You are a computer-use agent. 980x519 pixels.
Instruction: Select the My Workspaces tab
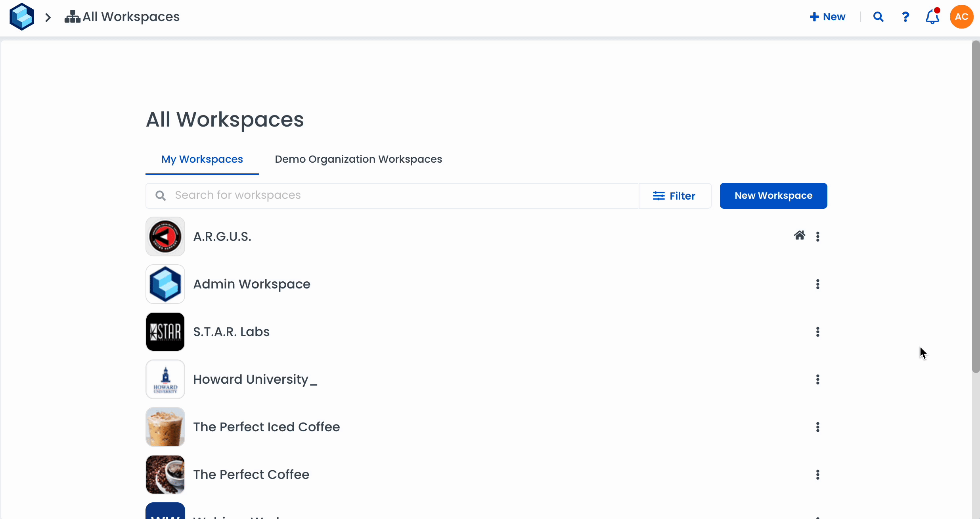click(x=202, y=159)
